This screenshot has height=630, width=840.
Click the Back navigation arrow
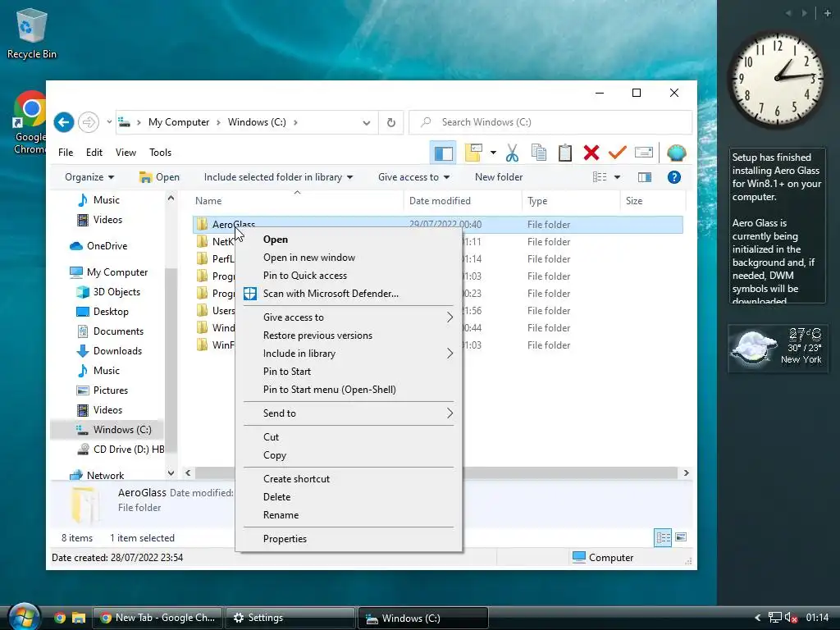point(64,122)
